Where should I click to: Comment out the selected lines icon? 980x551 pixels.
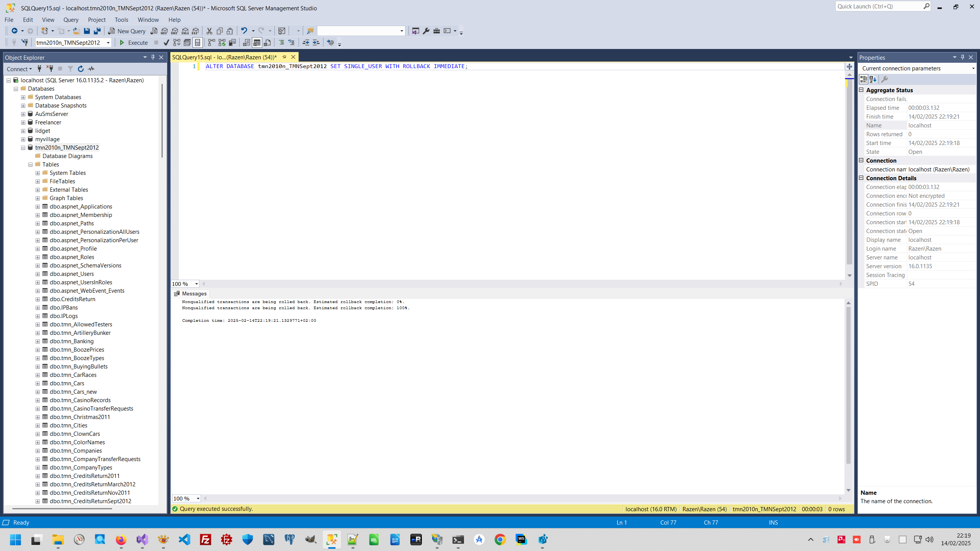click(281, 42)
